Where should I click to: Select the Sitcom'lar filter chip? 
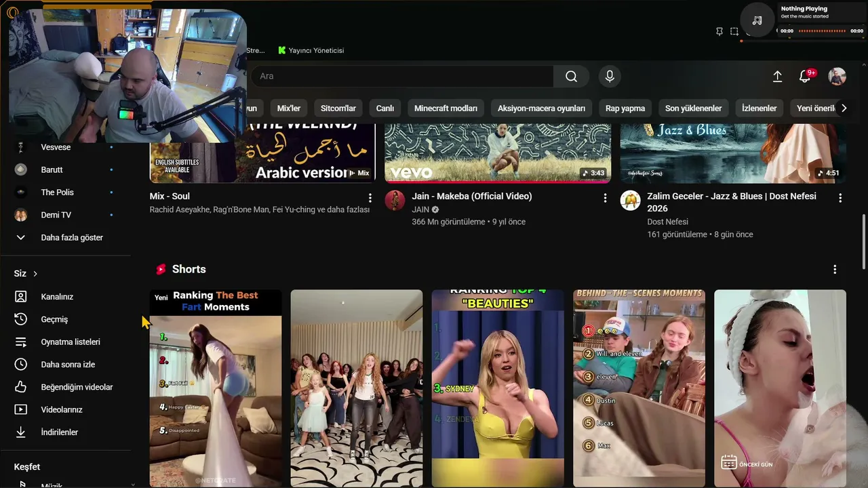[x=338, y=108]
